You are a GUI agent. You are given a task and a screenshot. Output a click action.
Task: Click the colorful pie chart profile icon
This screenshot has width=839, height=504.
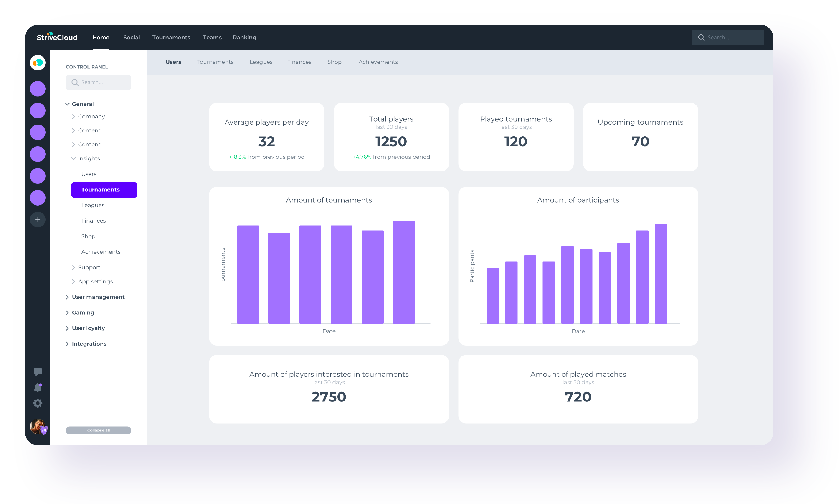point(38,63)
